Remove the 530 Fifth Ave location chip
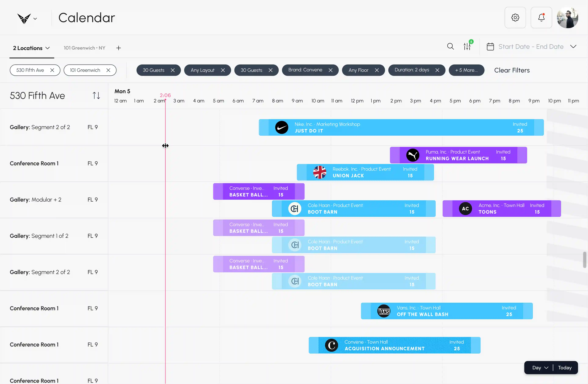 [52, 70]
